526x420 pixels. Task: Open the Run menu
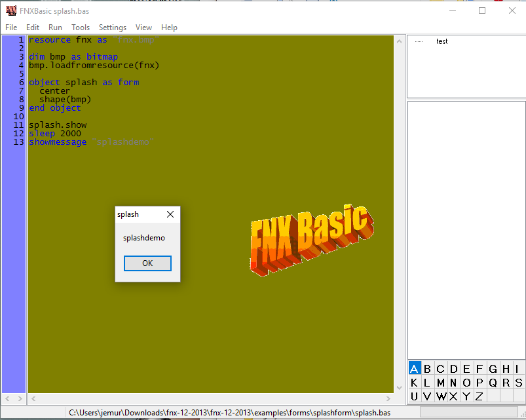(x=55, y=28)
